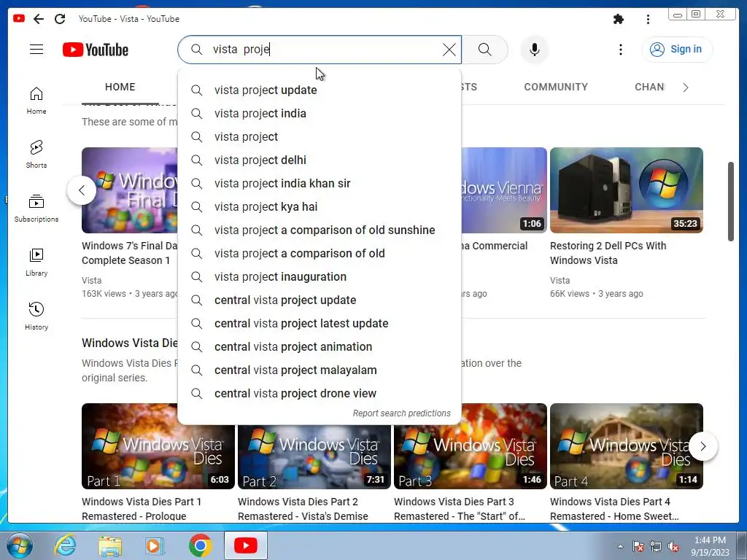Choose the plain 'vista project' suggestion

(x=320, y=136)
